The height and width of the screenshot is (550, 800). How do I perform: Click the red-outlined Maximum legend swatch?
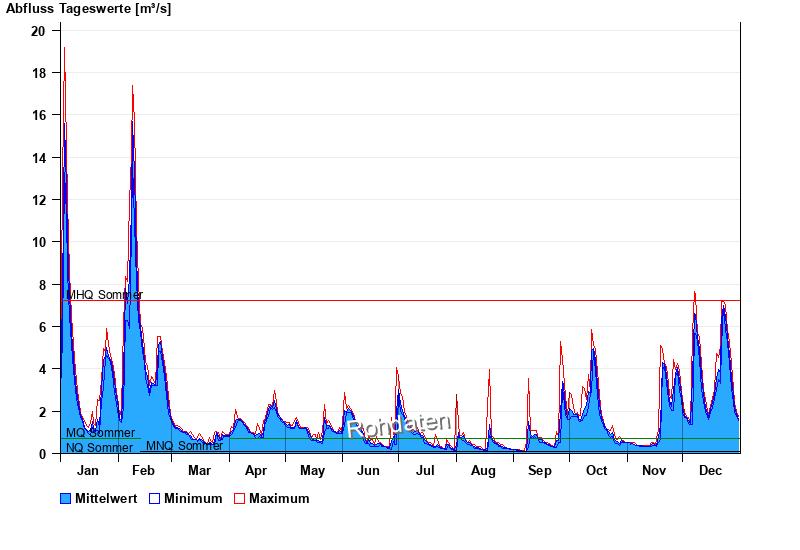pyautogui.click(x=240, y=499)
